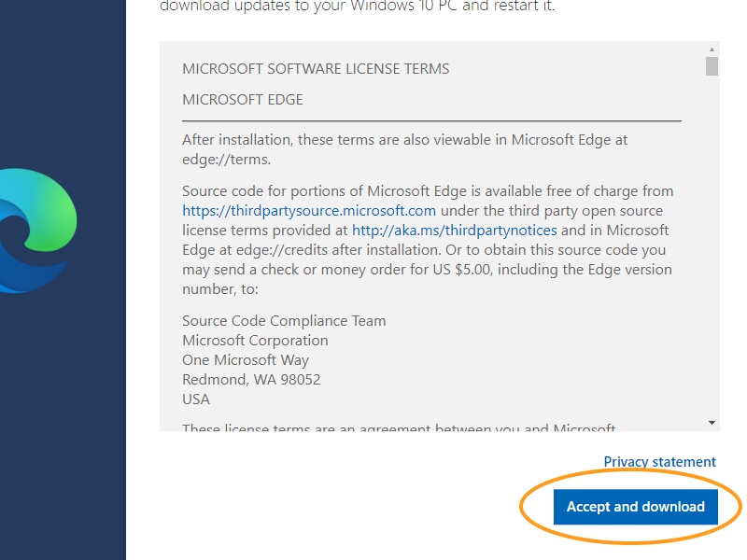This screenshot has height=560, width=747.
Task: Click the USA line in the address
Action: point(196,399)
